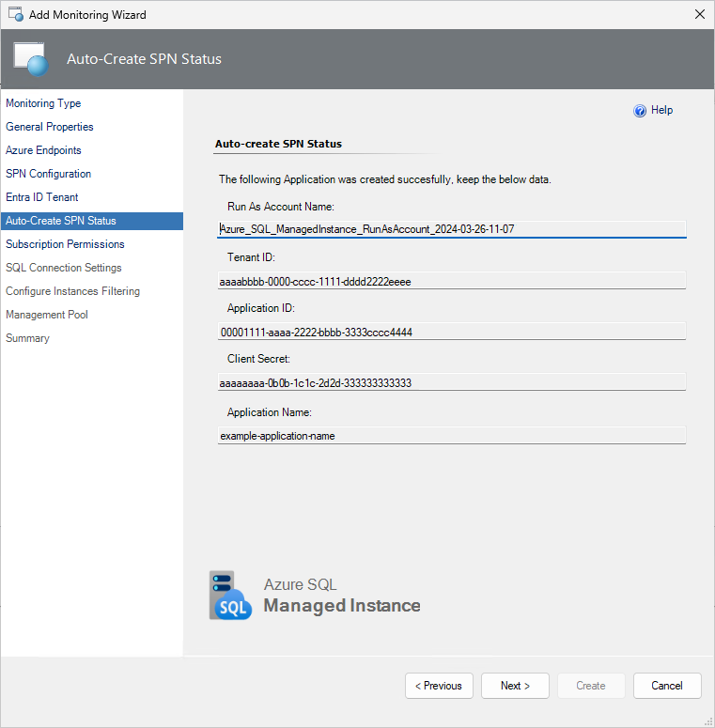Go to Monitoring Type step
Viewport: 715px width, 728px height.
click(x=43, y=103)
